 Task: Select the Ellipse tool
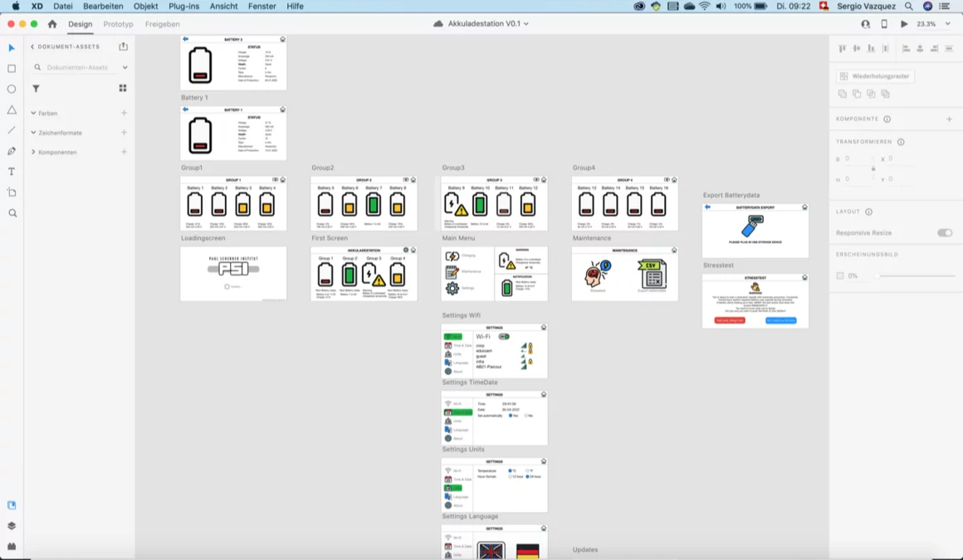pyautogui.click(x=12, y=89)
